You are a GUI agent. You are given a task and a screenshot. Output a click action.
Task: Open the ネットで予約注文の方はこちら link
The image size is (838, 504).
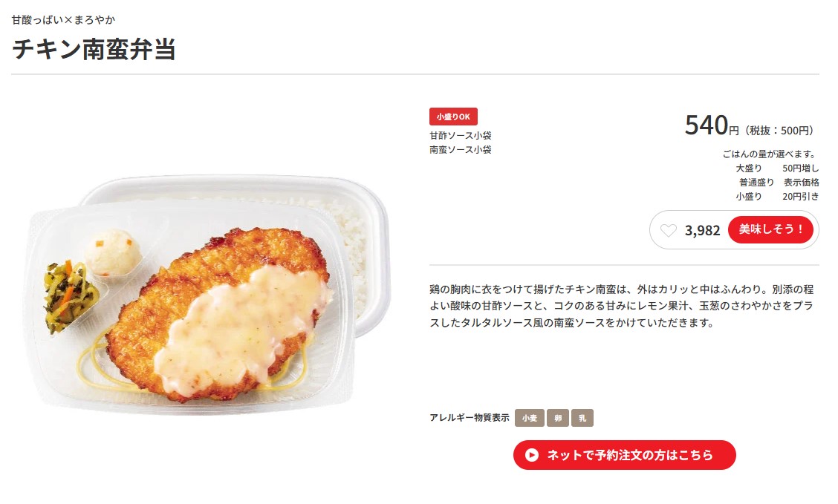[x=624, y=455]
